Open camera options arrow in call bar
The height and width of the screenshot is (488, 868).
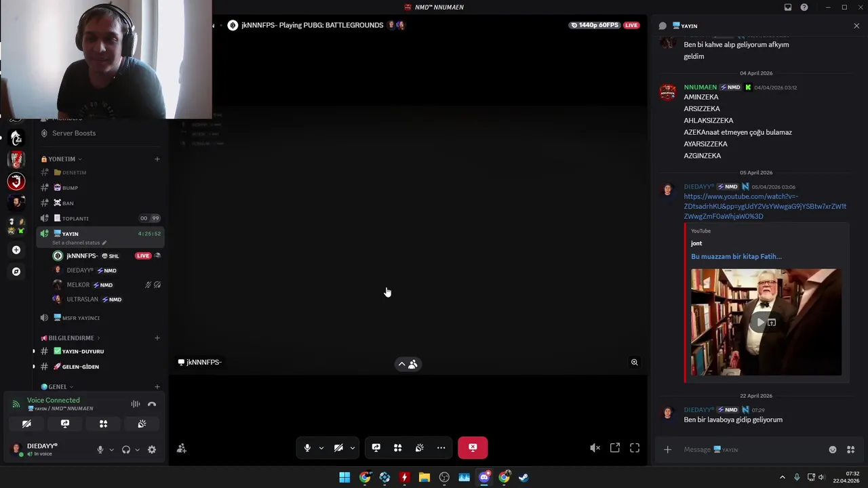[x=352, y=448]
